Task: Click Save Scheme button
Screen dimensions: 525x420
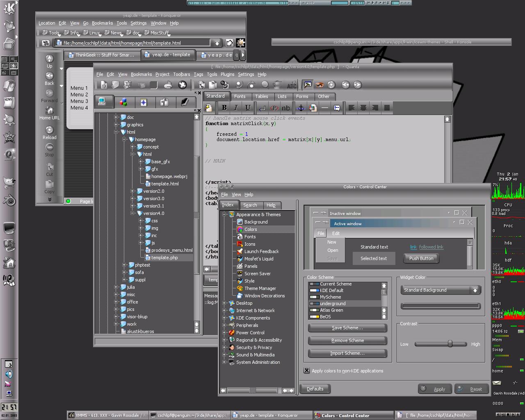Action: click(347, 328)
